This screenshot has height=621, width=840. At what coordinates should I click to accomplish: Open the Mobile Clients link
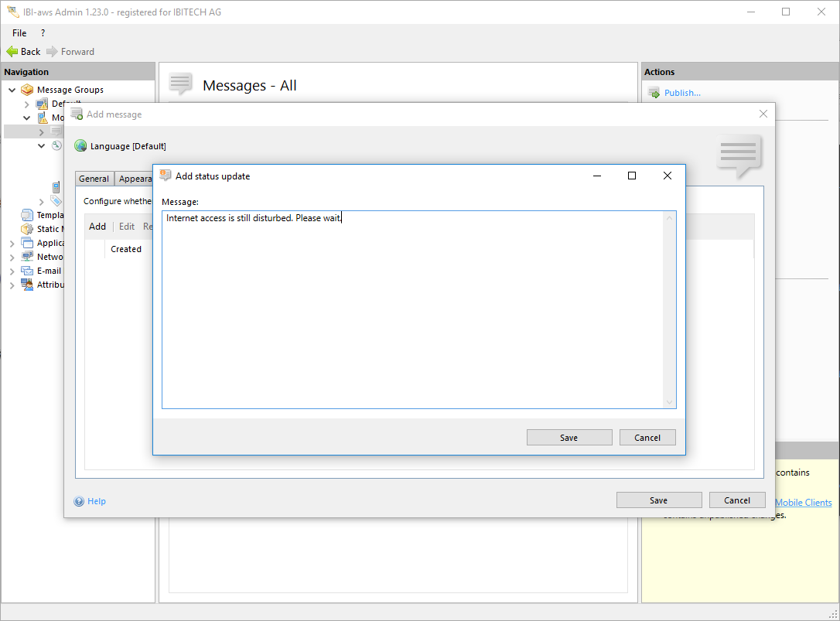click(x=803, y=503)
